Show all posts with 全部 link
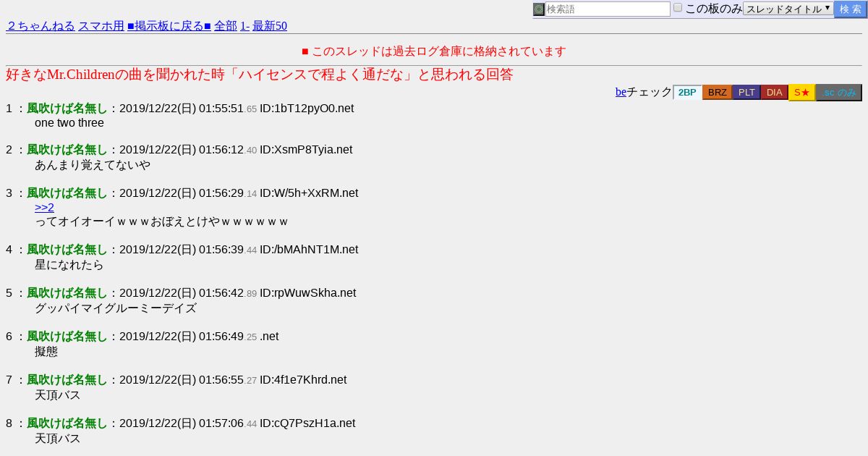 tap(226, 26)
